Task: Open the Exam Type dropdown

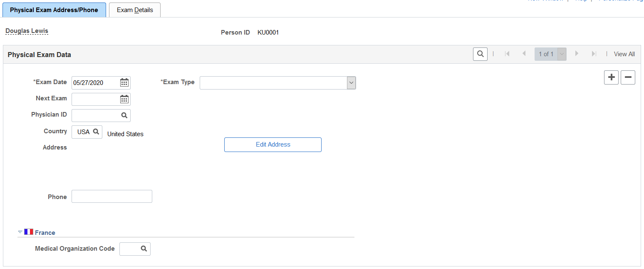Action: click(278, 83)
